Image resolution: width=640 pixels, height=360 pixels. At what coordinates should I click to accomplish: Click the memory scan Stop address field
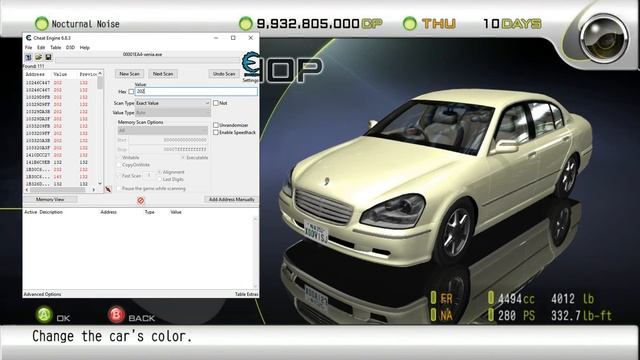click(169, 149)
